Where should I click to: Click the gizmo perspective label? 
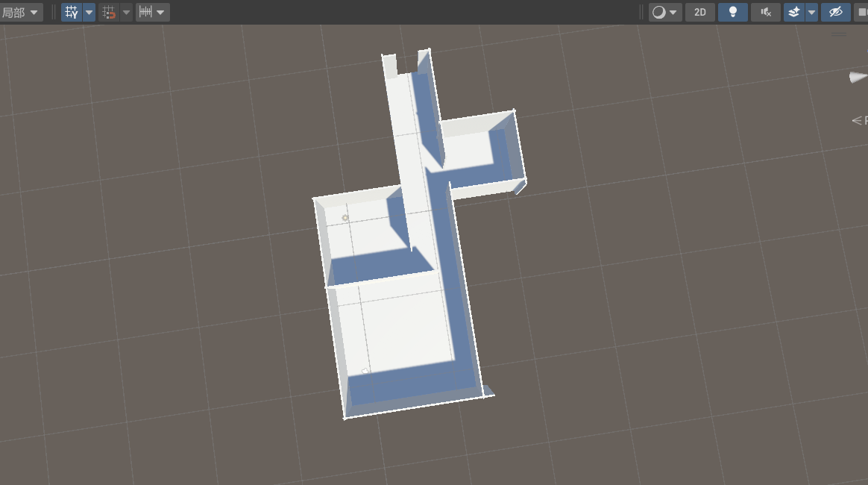[860, 120]
